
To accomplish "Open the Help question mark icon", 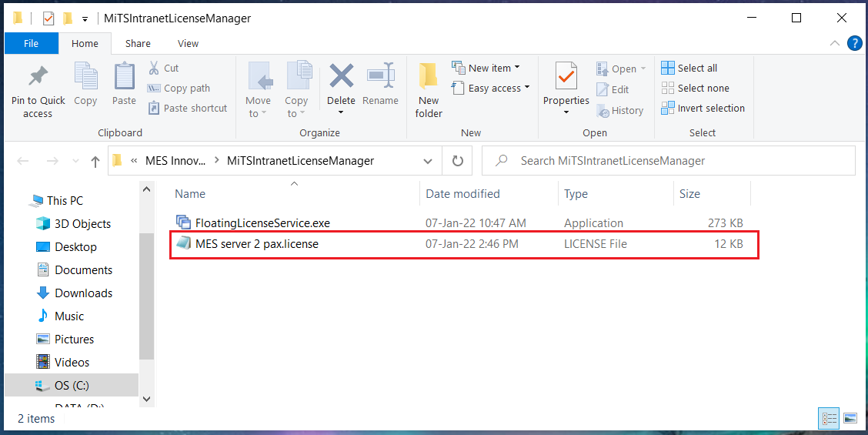I will pos(855,44).
